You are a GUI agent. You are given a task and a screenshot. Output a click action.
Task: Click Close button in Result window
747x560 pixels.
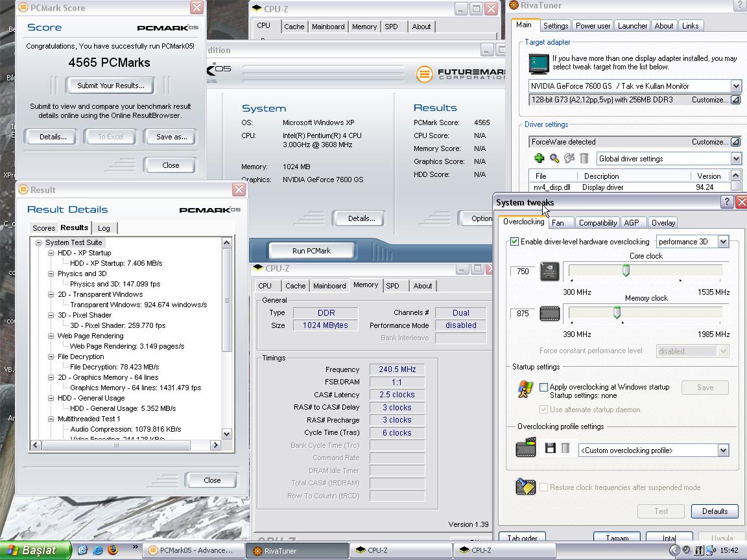212,480
